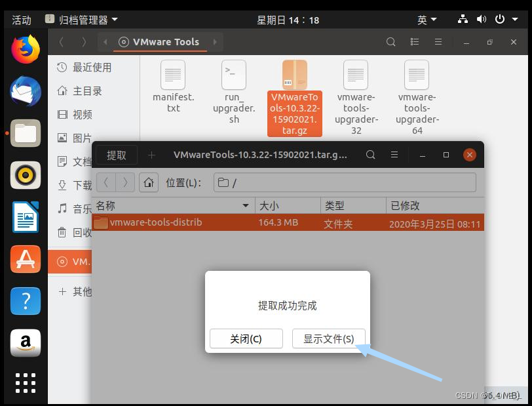
Task: Click the 提取 extract button
Action: pos(117,155)
